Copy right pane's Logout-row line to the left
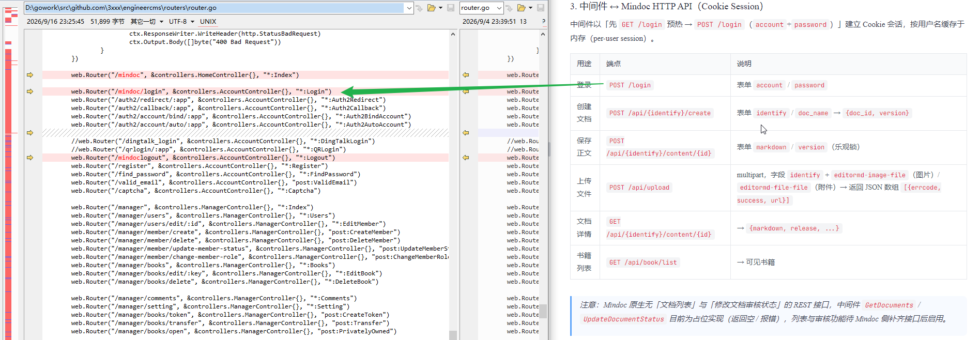Screen dimensions: 980x340 (x=466, y=158)
